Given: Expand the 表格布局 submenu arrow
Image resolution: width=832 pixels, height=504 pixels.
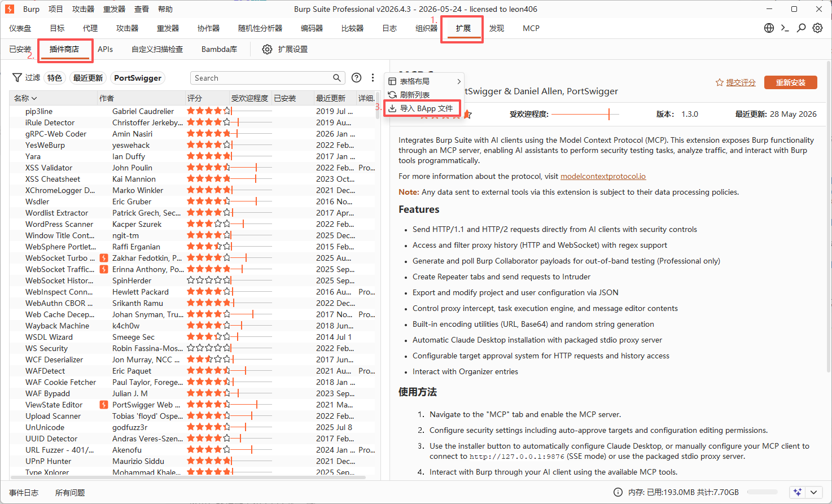Looking at the screenshot, I should click(x=459, y=81).
